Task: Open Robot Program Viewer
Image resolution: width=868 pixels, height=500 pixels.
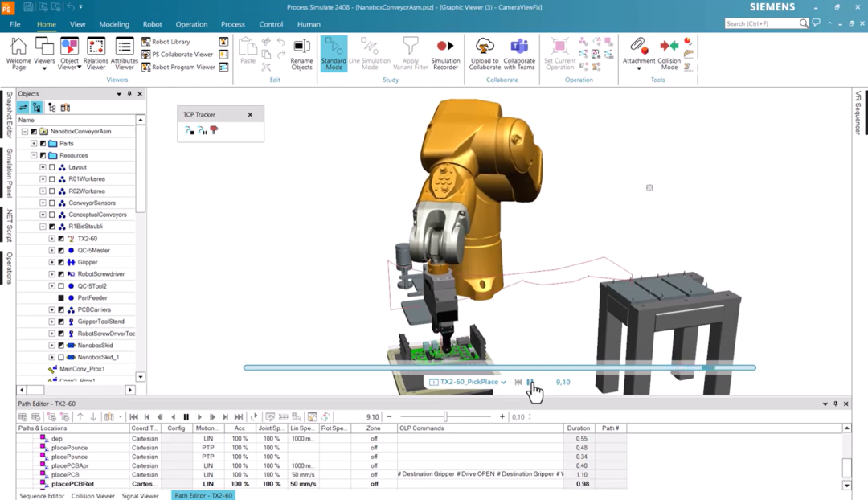Action: pos(178,67)
